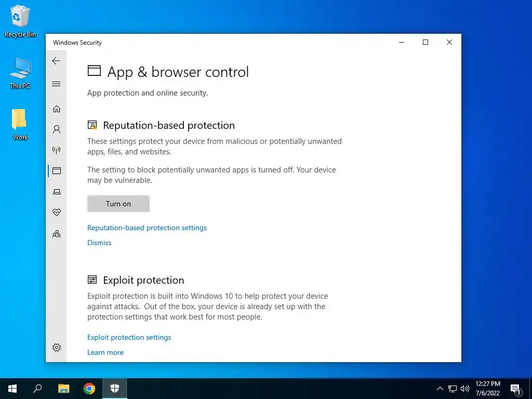Open Device performance & health heart icon

57,212
